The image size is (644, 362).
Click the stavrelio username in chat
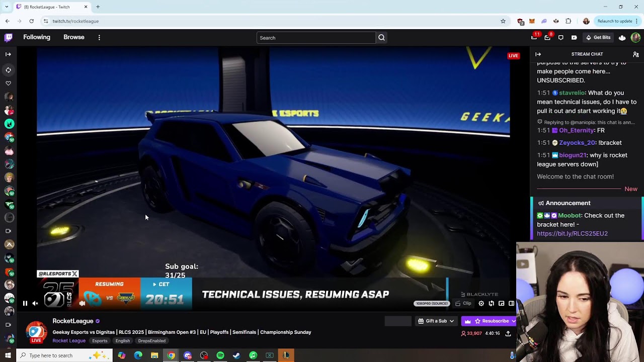click(572, 93)
